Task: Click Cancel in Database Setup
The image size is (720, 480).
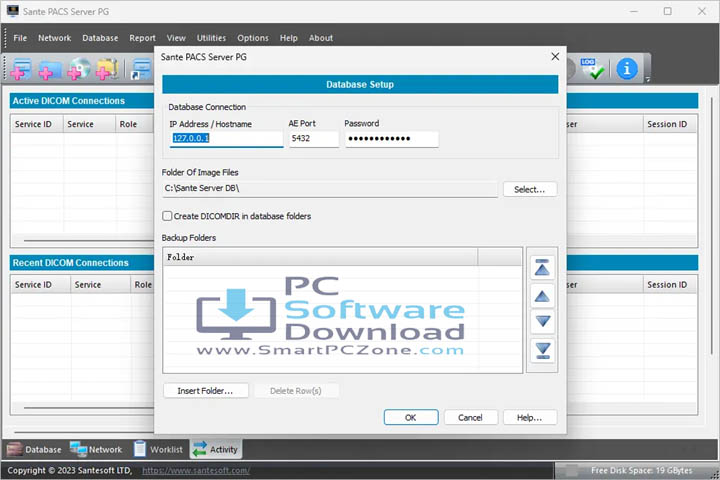Action: tap(470, 418)
